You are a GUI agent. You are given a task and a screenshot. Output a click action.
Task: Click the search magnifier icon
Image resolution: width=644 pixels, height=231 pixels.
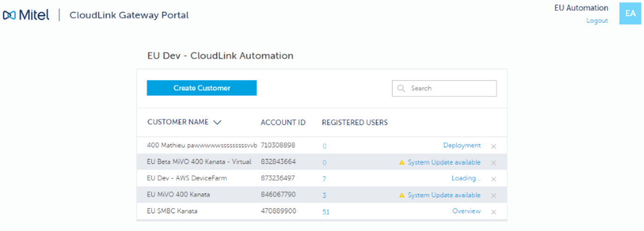pyautogui.click(x=401, y=88)
